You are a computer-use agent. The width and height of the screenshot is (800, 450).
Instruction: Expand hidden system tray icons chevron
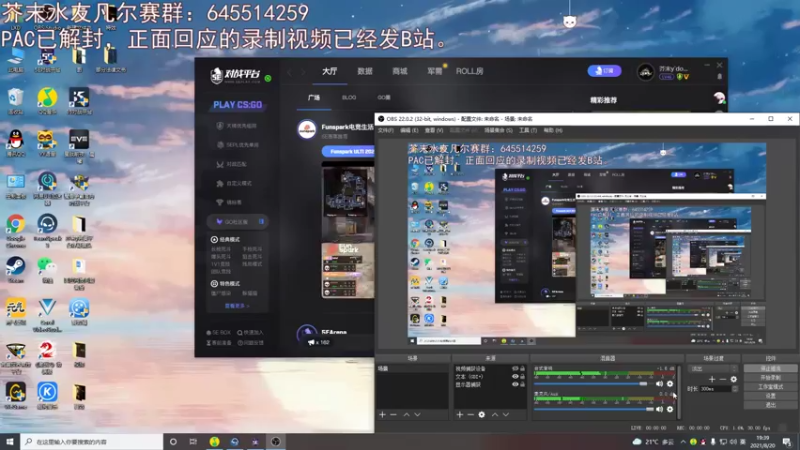(x=683, y=442)
